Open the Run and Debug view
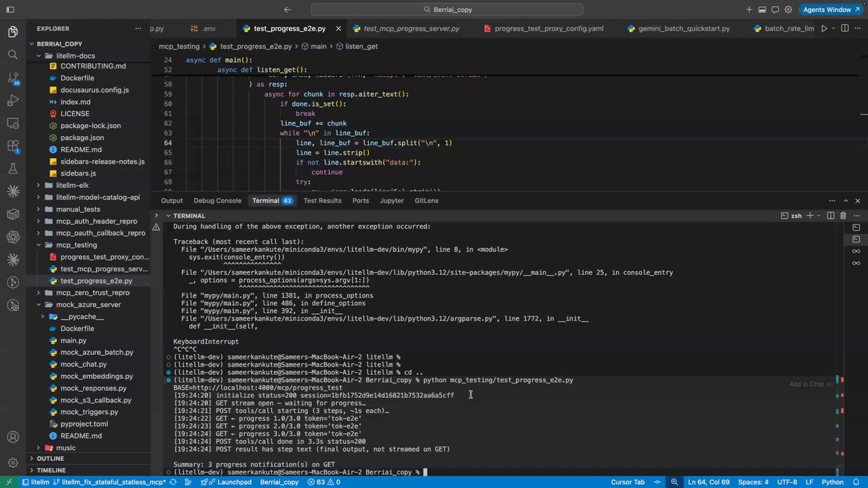The width and height of the screenshot is (868, 488). [x=13, y=101]
